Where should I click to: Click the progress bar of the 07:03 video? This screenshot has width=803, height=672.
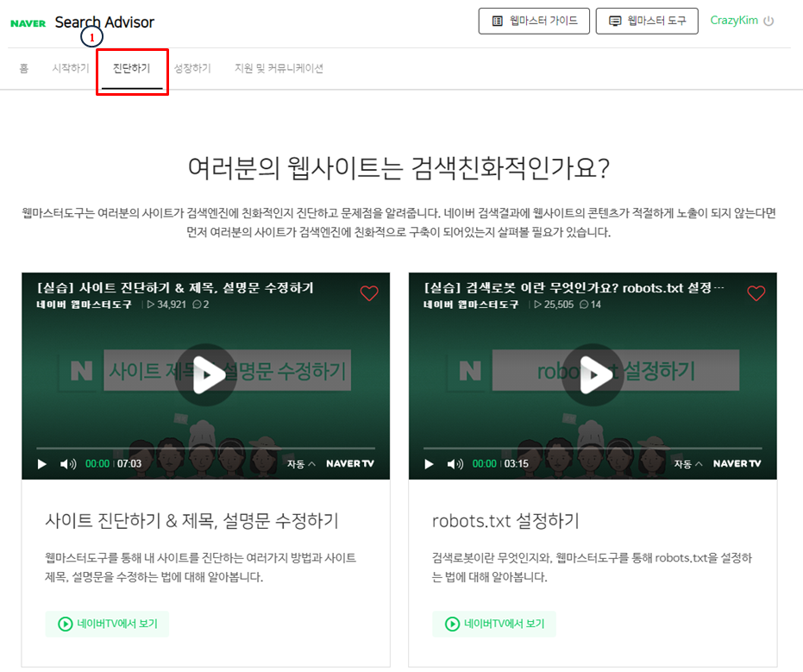(206, 449)
